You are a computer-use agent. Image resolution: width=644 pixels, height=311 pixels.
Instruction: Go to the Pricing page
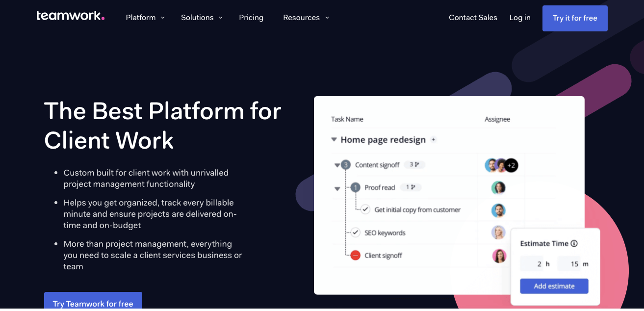click(251, 18)
